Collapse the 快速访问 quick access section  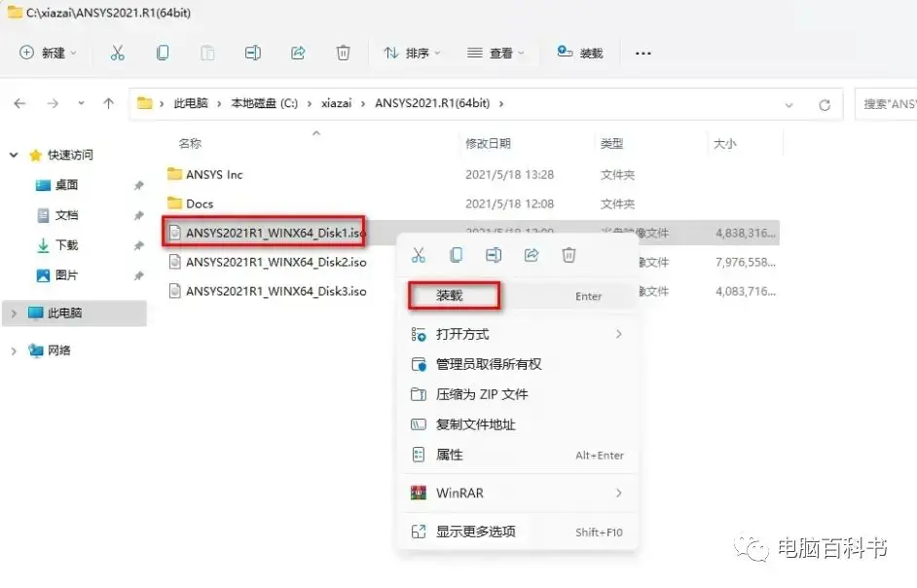pos(14,155)
